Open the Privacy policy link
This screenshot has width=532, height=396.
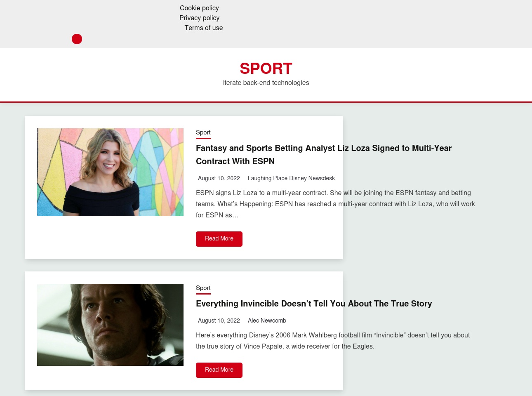click(x=199, y=18)
